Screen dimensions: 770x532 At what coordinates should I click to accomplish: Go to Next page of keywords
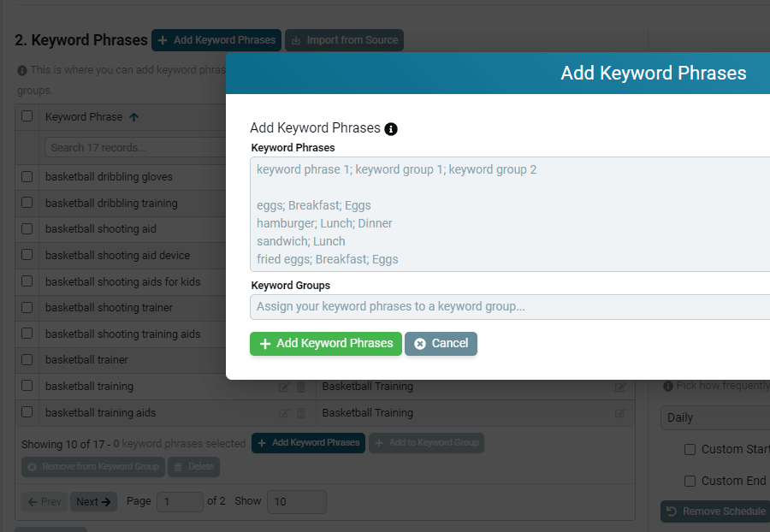93,501
